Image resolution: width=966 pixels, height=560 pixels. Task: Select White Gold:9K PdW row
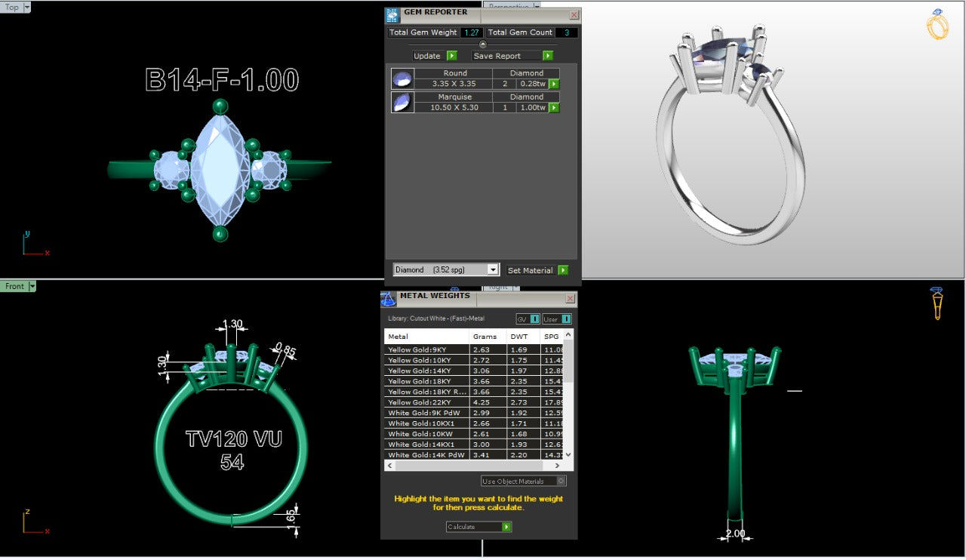(474, 414)
